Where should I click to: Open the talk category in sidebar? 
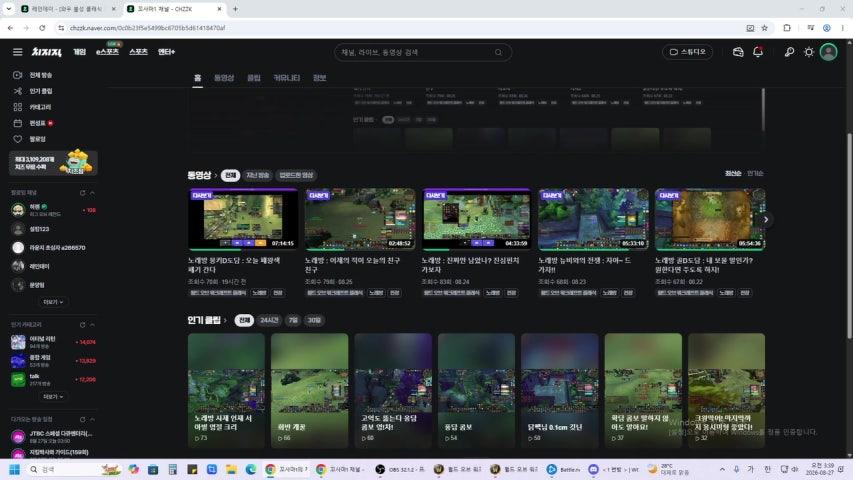(x=53, y=379)
